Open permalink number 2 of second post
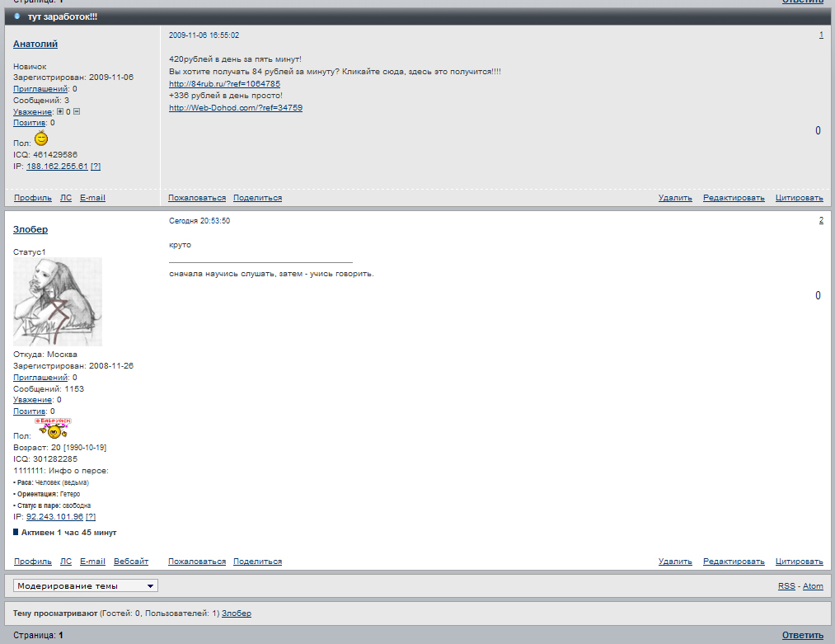The image size is (835, 644). tap(821, 220)
